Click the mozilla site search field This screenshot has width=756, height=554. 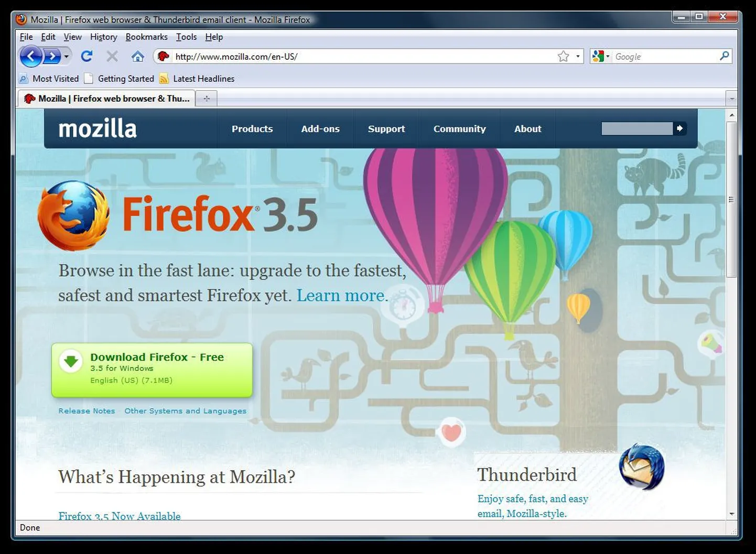637,128
